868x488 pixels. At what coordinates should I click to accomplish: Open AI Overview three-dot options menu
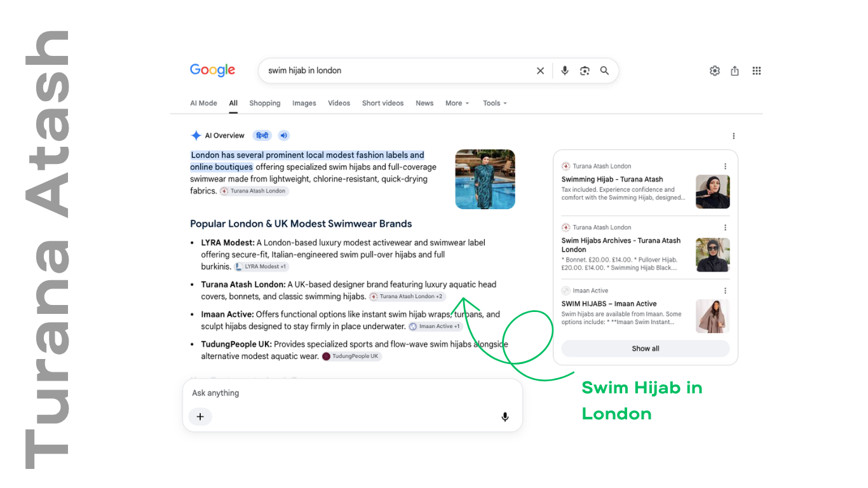tap(733, 136)
